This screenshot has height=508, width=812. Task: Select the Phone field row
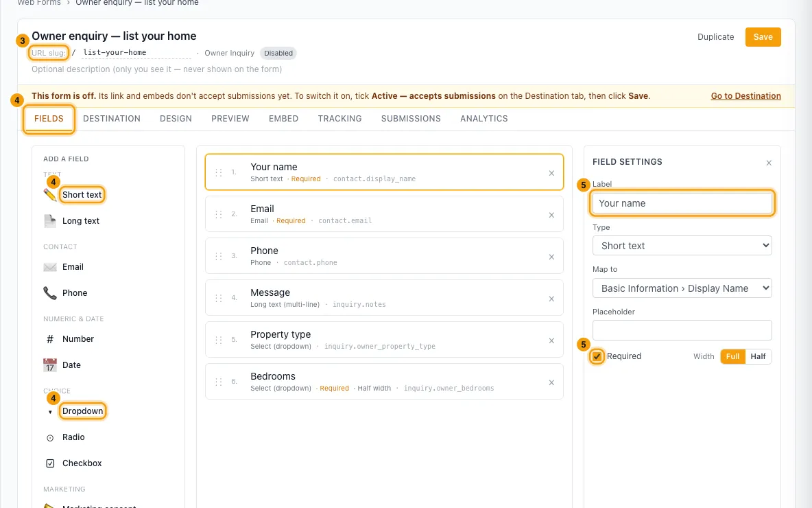[384, 255]
